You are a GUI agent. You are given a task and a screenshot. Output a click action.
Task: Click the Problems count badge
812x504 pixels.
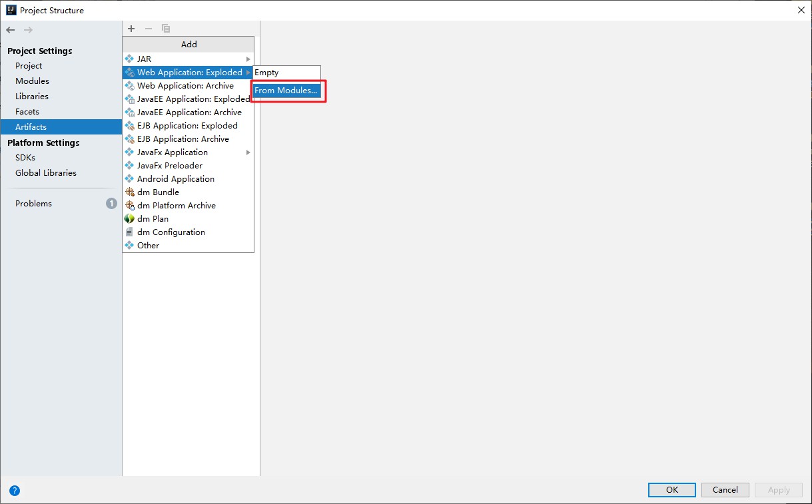[111, 204]
